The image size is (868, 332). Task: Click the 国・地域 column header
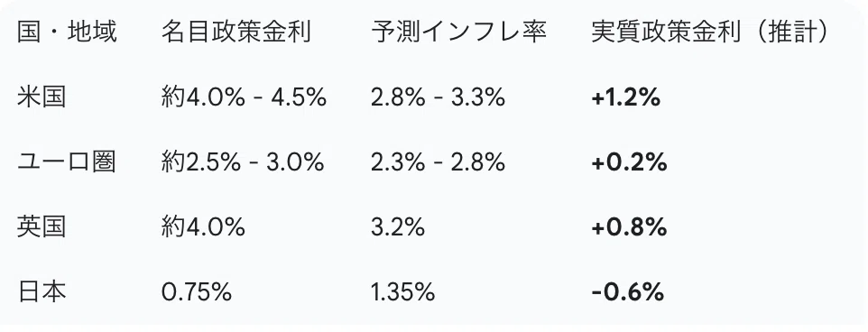click(67, 33)
